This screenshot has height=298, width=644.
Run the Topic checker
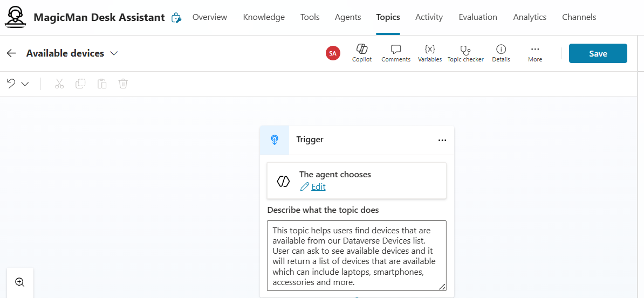coord(465,53)
